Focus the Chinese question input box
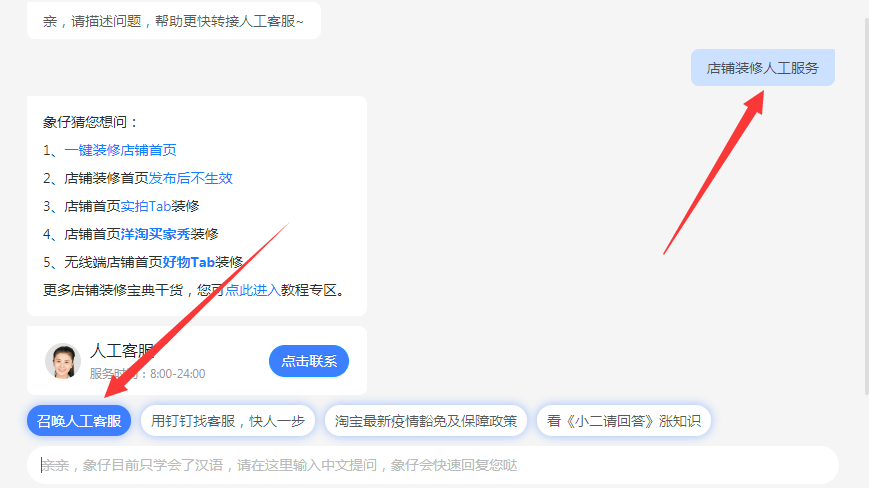 point(432,465)
